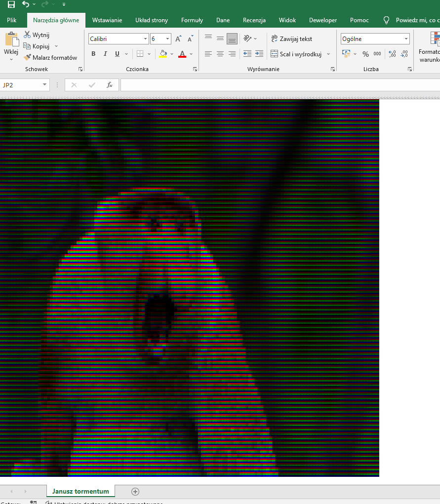Copy selection with Kopiuj
The width and height of the screenshot is (440, 504).
[x=37, y=46]
